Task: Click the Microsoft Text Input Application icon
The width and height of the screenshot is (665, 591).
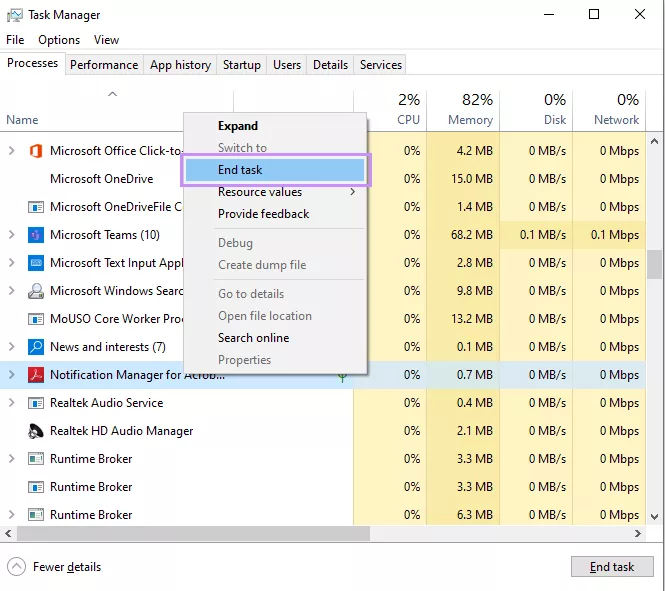Action: (36, 263)
